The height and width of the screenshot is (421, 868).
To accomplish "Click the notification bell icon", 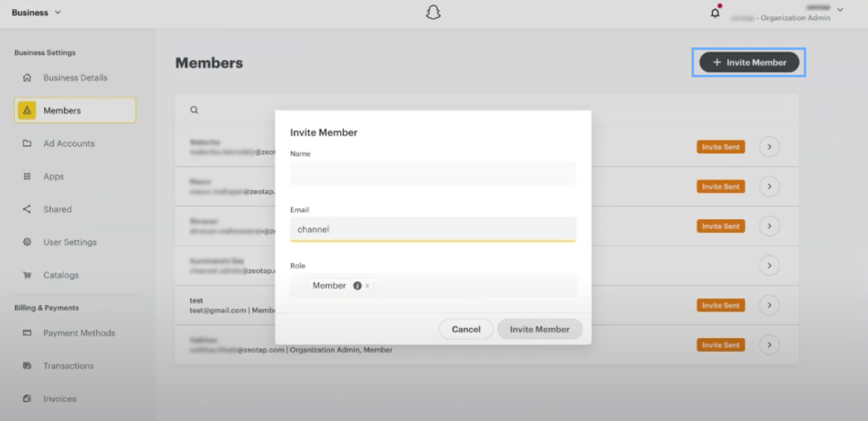I will tap(715, 13).
